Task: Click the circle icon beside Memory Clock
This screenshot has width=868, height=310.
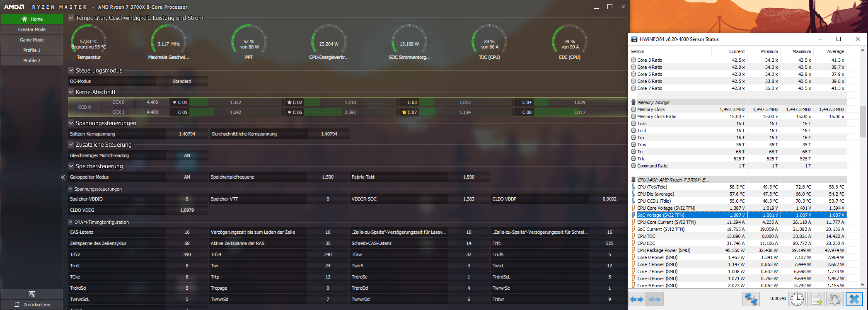Action: 633,109
